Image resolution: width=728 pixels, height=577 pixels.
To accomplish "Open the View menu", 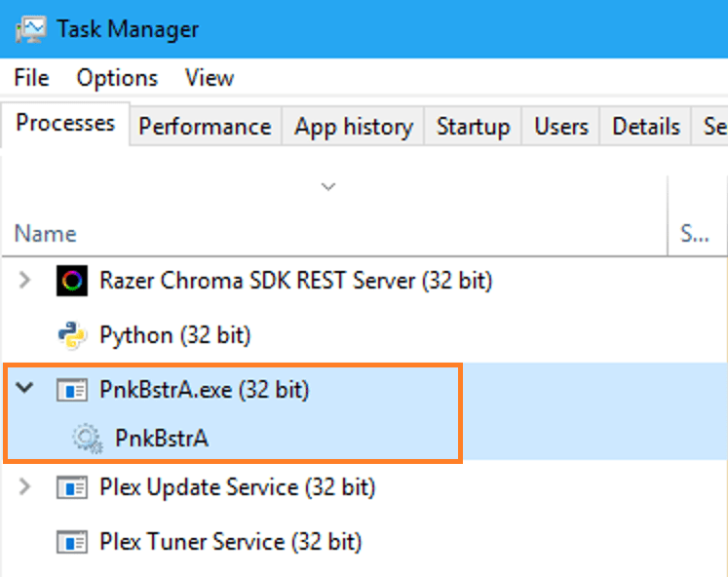I will [209, 78].
